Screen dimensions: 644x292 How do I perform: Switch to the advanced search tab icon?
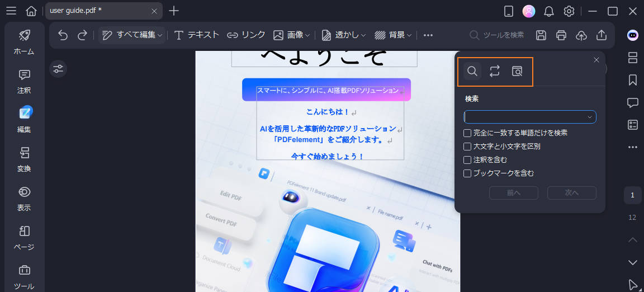(x=517, y=71)
